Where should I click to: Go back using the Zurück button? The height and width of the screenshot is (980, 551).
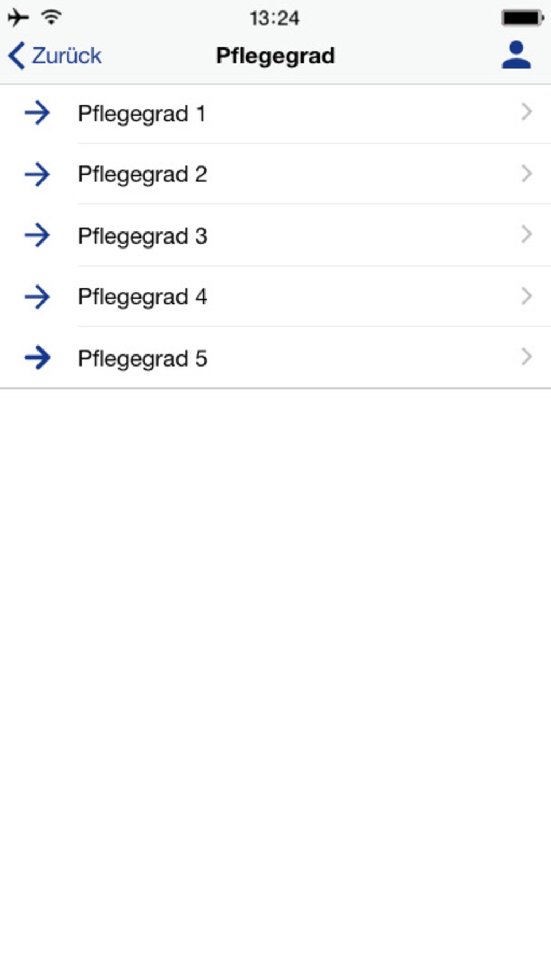tap(55, 56)
